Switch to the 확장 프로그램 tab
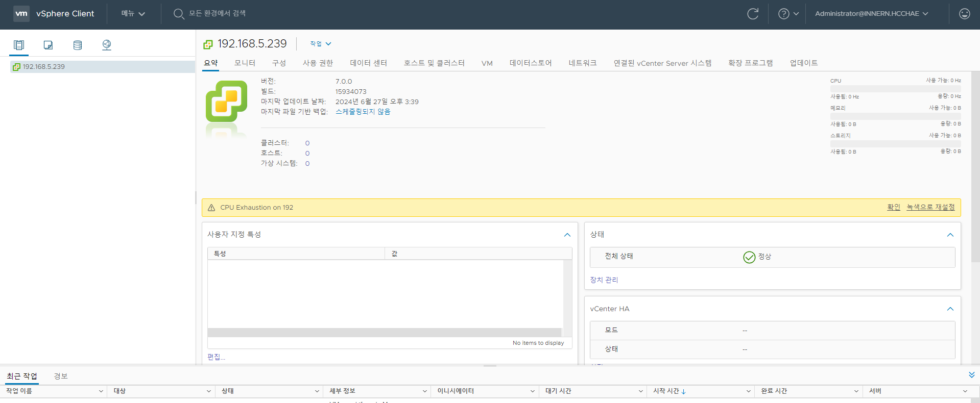Screen dimensions: 980x403 (750, 63)
